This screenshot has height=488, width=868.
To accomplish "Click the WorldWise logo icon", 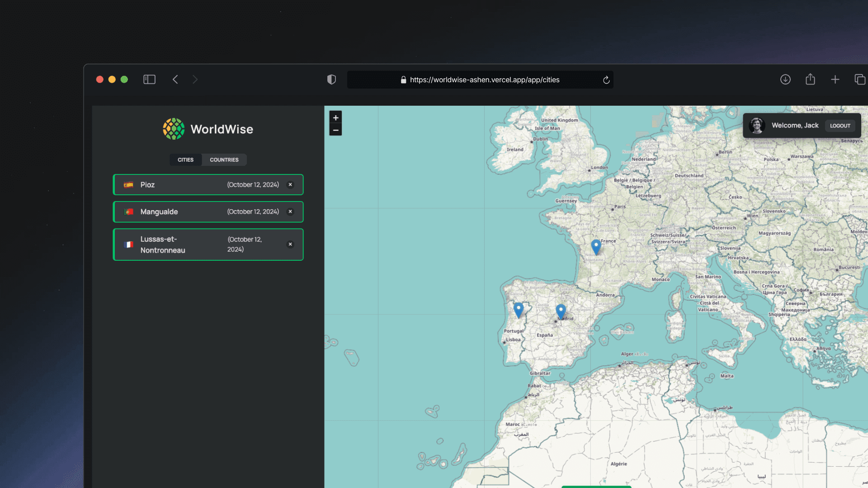I will 174,129.
